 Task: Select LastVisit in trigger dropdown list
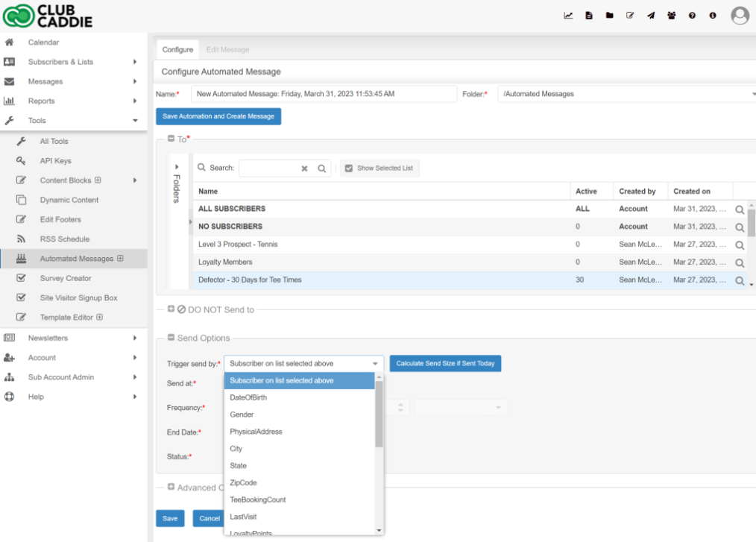[300, 517]
